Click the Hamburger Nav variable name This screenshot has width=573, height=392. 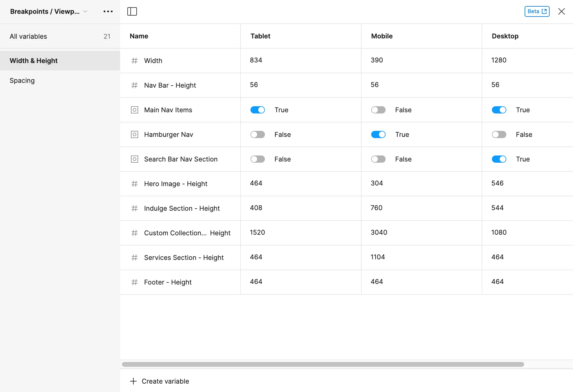[x=168, y=134]
